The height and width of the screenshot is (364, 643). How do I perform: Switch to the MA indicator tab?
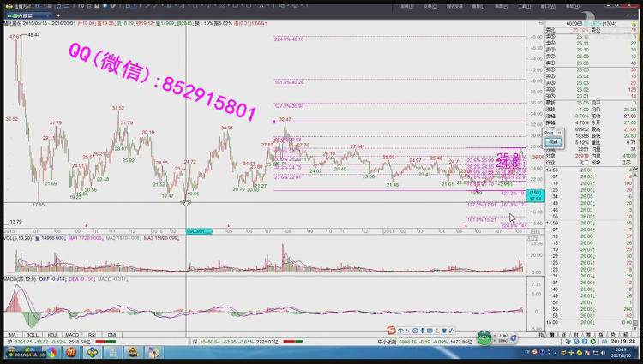tap(13, 334)
